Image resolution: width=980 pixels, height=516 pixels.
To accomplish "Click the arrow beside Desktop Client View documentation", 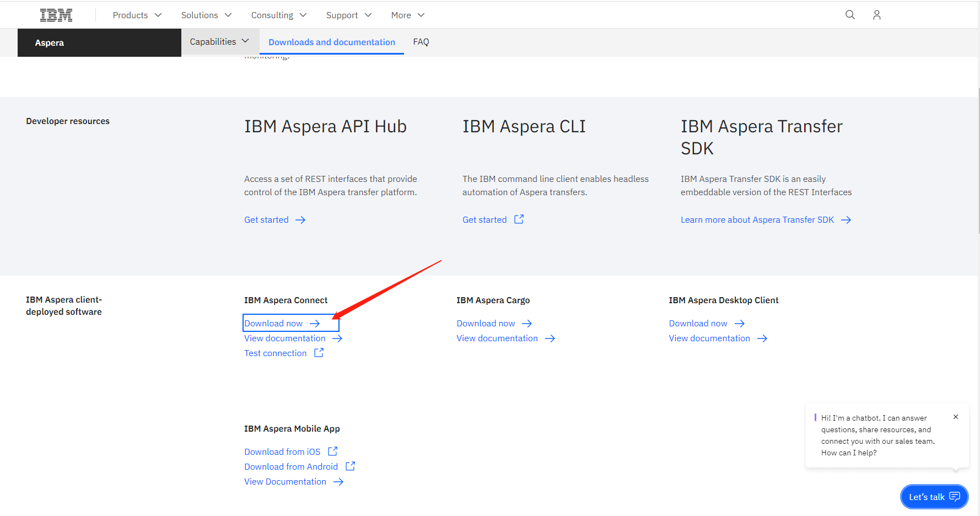I will point(762,338).
